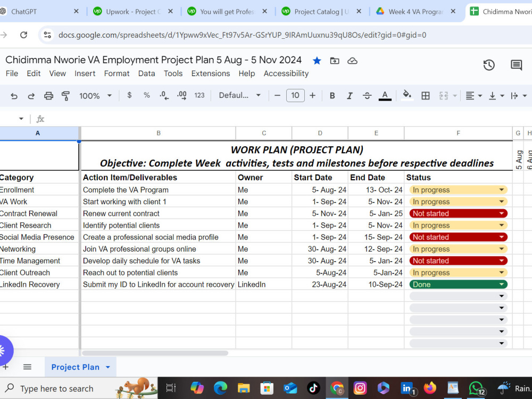Open horizontal align dropdown

click(473, 96)
